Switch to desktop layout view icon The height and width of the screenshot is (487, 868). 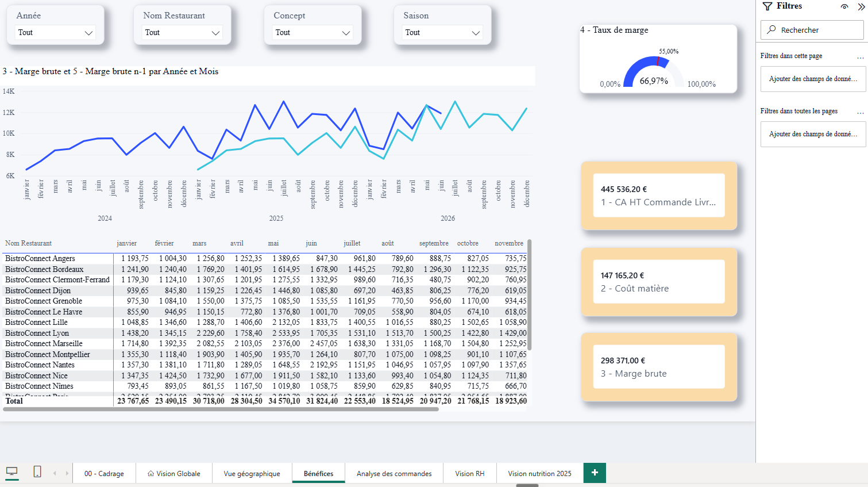tap(11, 473)
